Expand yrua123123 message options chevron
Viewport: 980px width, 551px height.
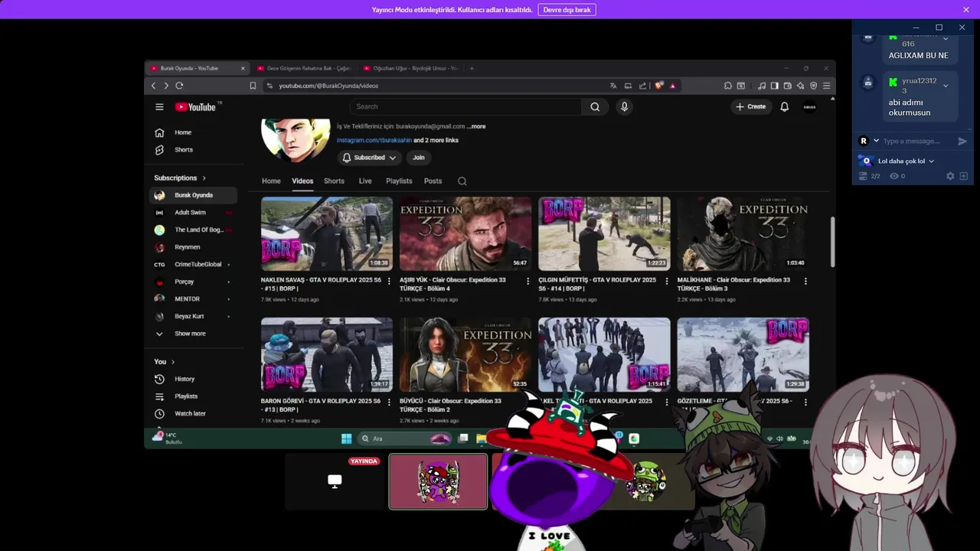946,86
